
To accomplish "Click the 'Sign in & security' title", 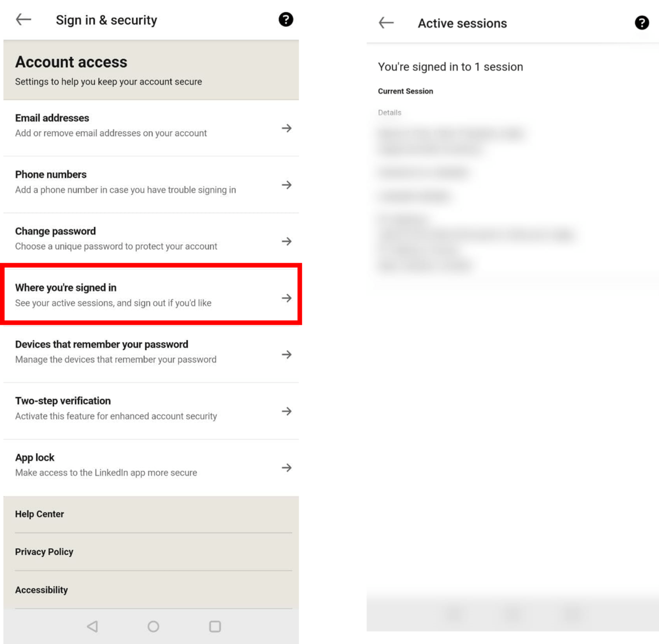I will point(107,20).
